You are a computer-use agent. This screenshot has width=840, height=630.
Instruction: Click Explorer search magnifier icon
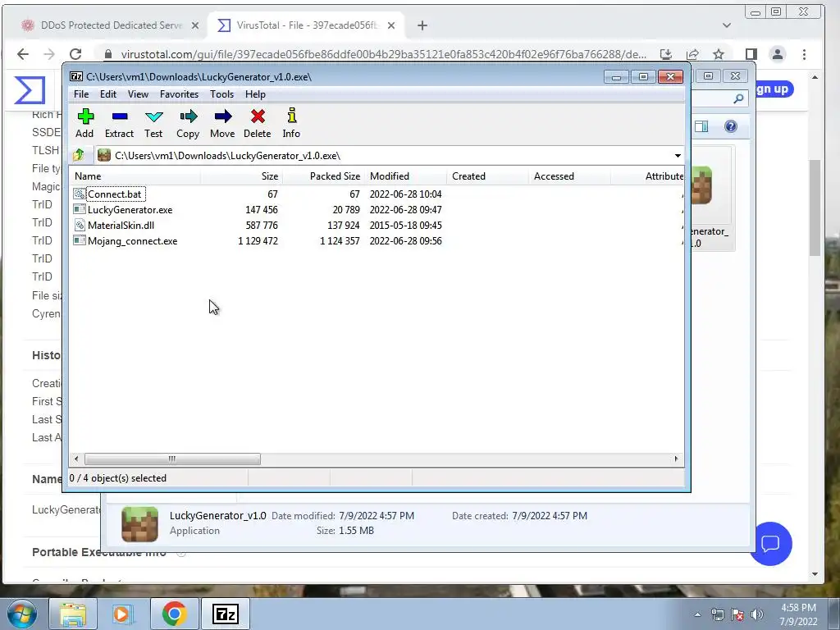coord(739,98)
